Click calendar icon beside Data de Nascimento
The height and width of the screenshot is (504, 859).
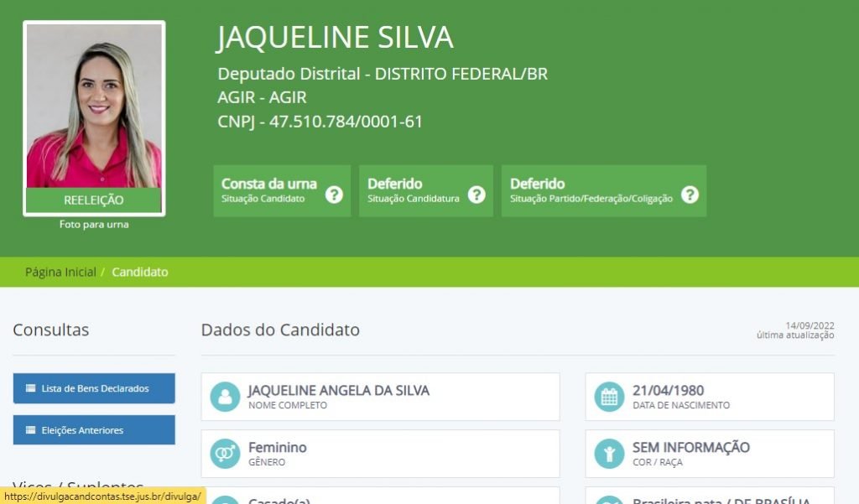tap(609, 397)
